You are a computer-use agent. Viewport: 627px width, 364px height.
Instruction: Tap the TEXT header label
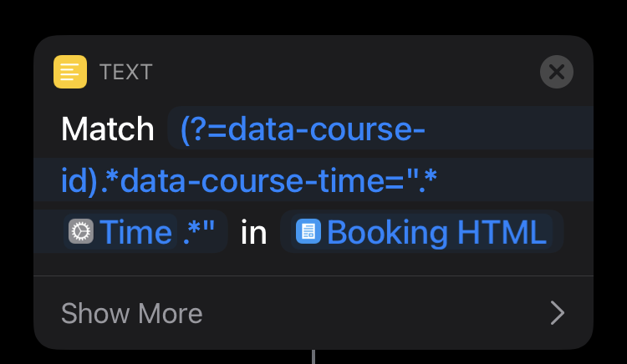pos(125,72)
